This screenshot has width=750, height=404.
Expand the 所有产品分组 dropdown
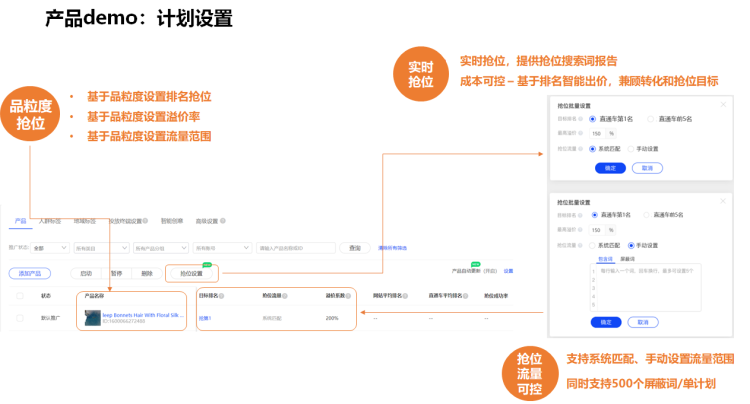point(162,247)
